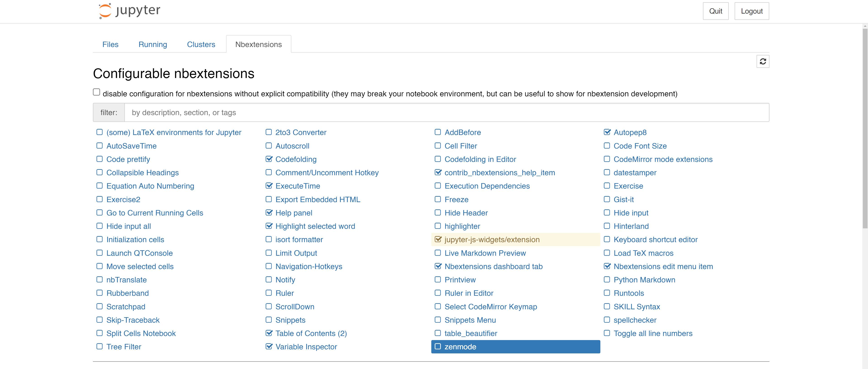Image resolution: width=868 pixels, height=369 pixels.
Task: Open the jupyter-js-widgets/extension entry
Action: 492,240
